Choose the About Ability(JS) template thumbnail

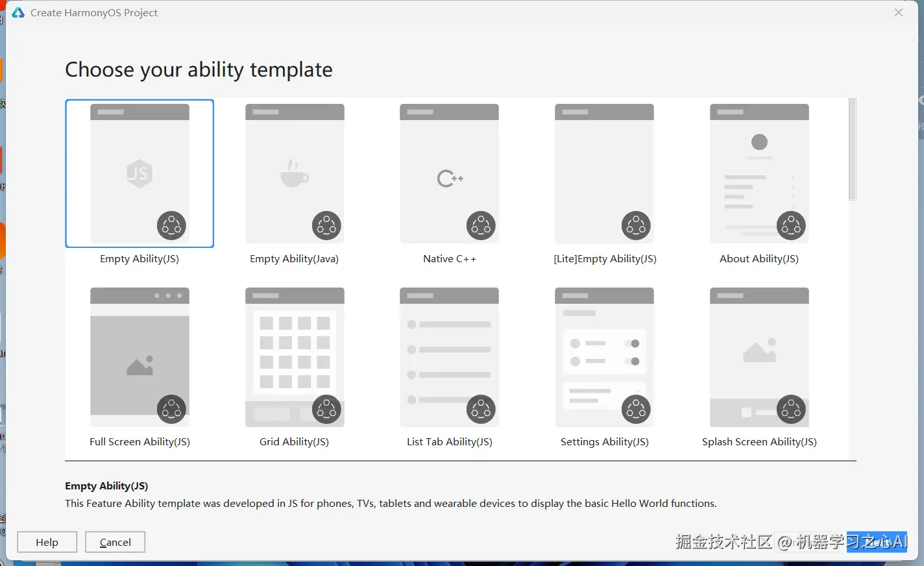tap(759, 173)
